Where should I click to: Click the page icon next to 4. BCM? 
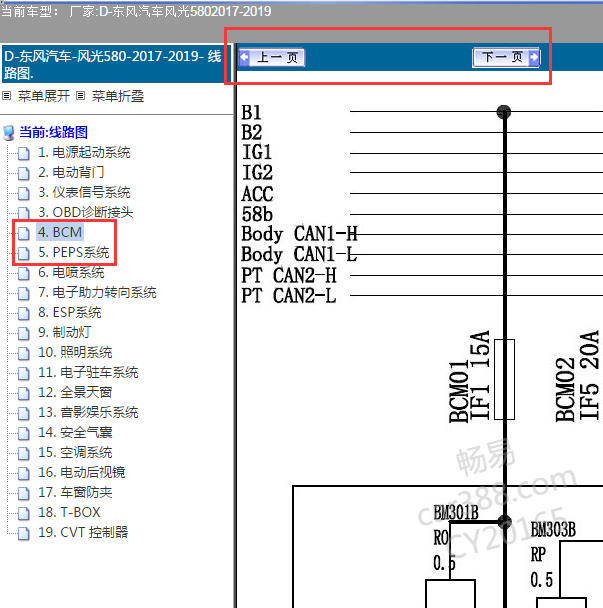pyautogui.click(x=24, y=233)
